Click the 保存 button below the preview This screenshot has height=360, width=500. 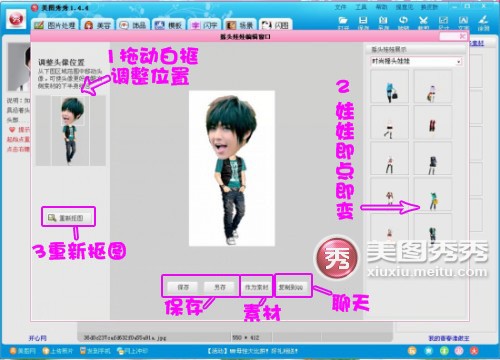pyautogui.click(x=183, y=287)
